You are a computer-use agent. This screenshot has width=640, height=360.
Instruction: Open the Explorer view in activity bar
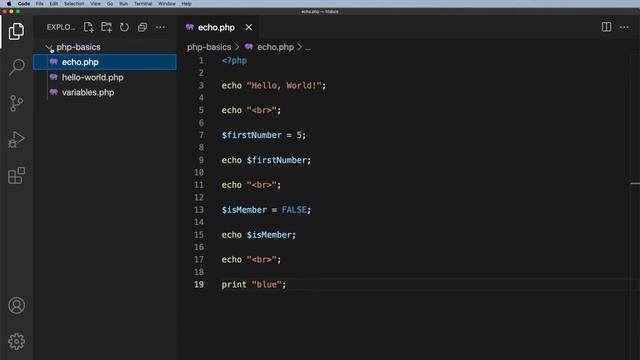coord(16,31)
